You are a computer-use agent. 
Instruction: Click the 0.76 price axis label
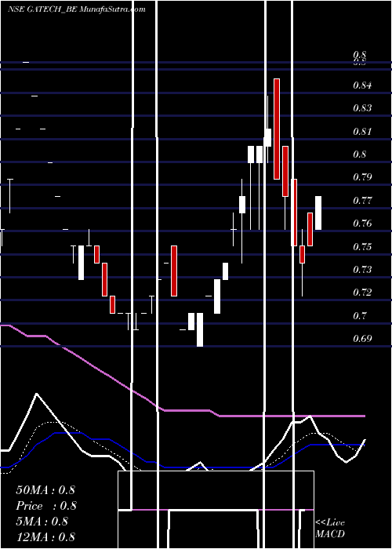coord(362,223)
